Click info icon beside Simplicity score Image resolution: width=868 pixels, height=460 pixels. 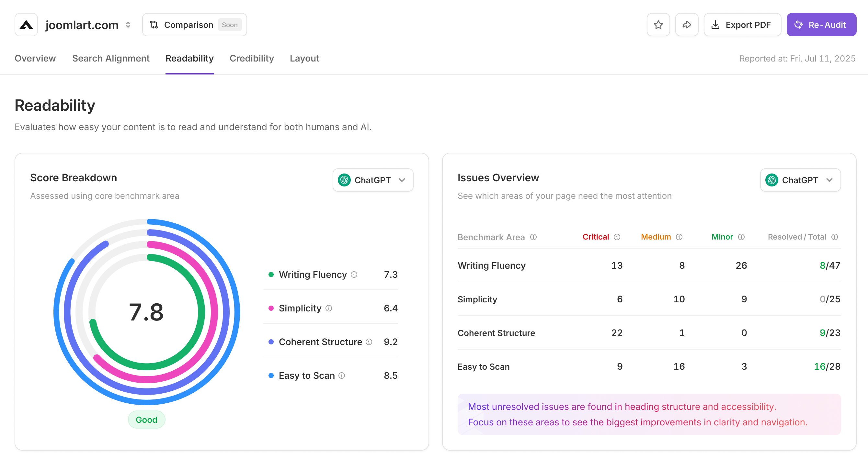(x=329, y=308)
